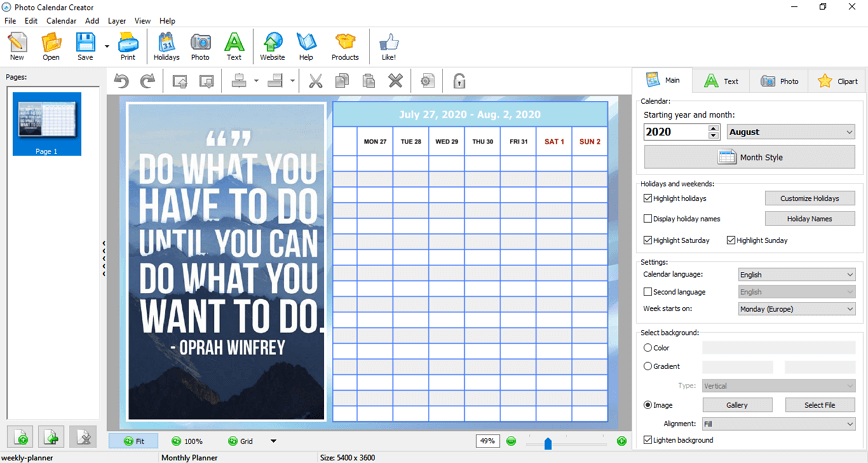Copy the selected object

(x=342, y=81)
